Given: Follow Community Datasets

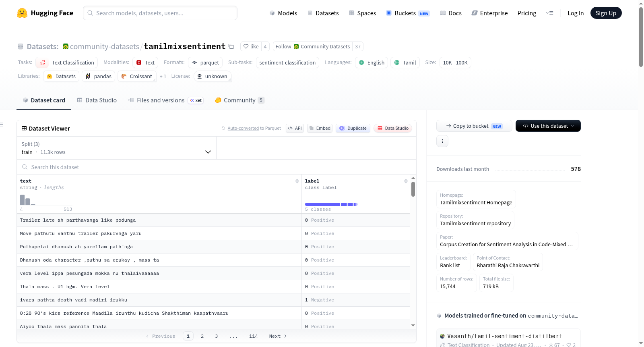Looking at the screenshot, I should click(x=312, y=46).
